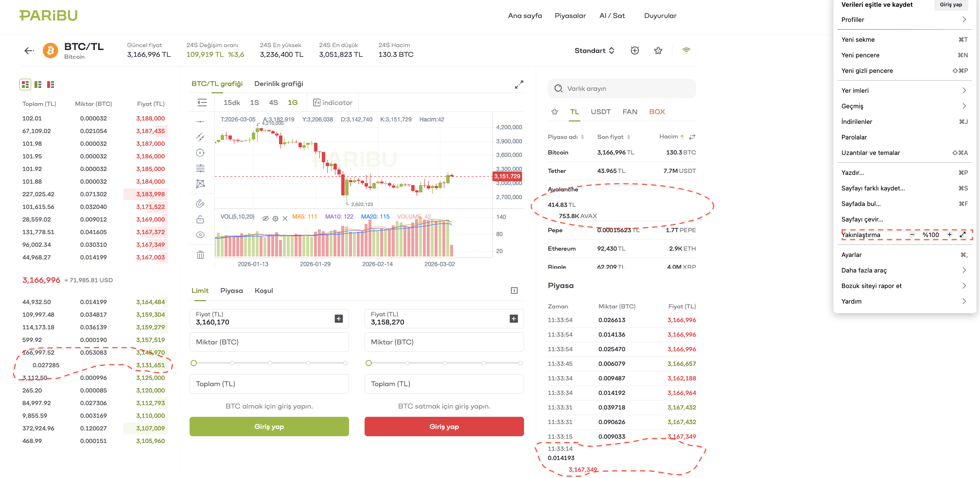Add BTC/TL to favorites with the header star
Viewport: 980px width, 478px height.
coord(658,51)
